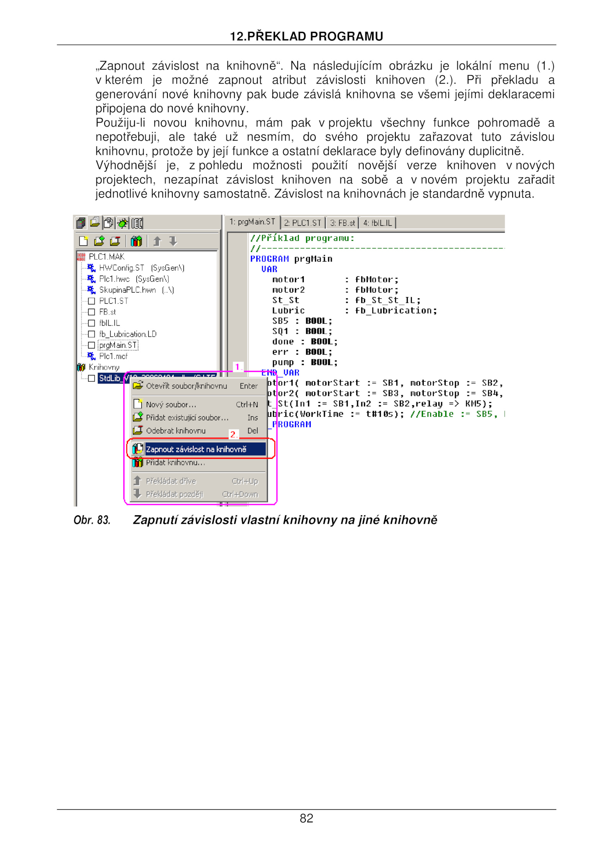
Task: Select FB.st file in the tree
Action: (x=108, y=312)
